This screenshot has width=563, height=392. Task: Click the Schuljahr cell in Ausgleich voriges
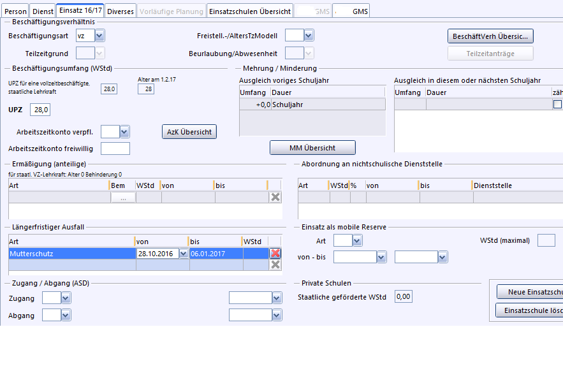click(328, 105)
